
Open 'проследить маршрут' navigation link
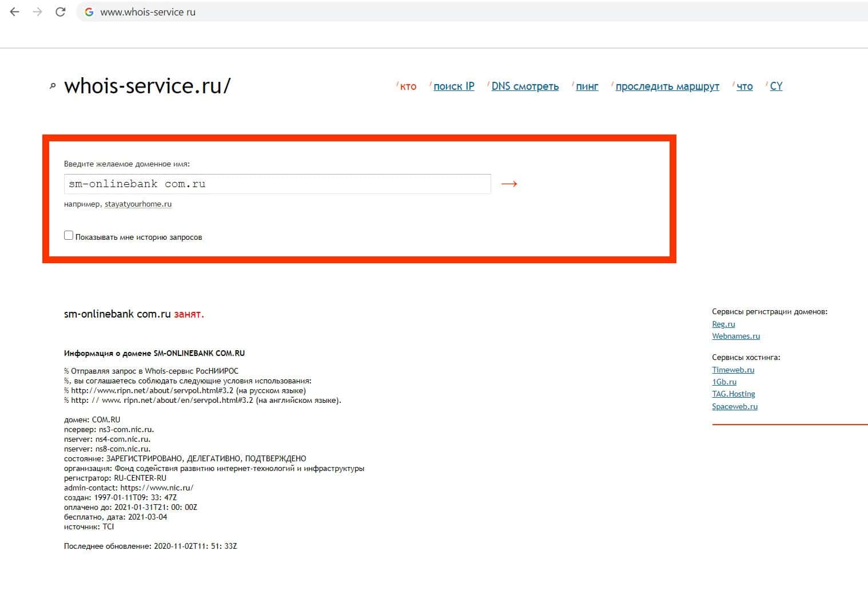click(667, 86)
